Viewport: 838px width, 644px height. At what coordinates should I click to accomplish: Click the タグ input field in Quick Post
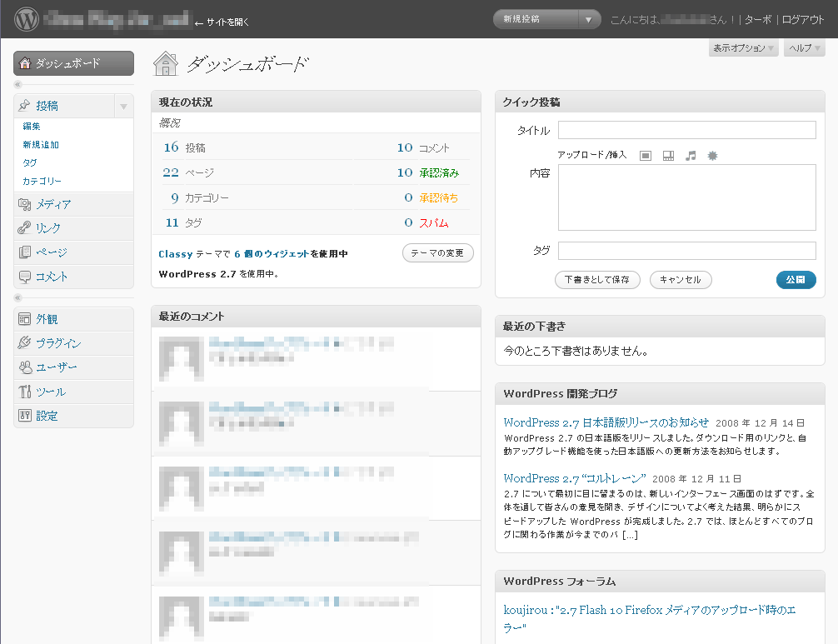(686, 251)
